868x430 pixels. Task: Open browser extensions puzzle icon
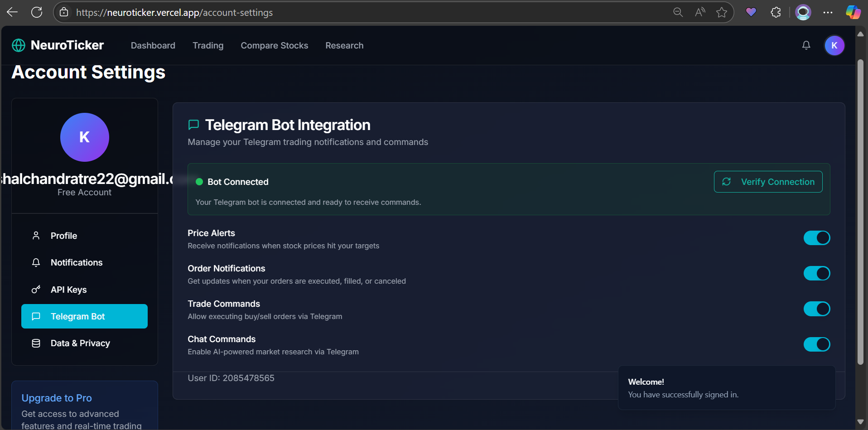[776, 12]
